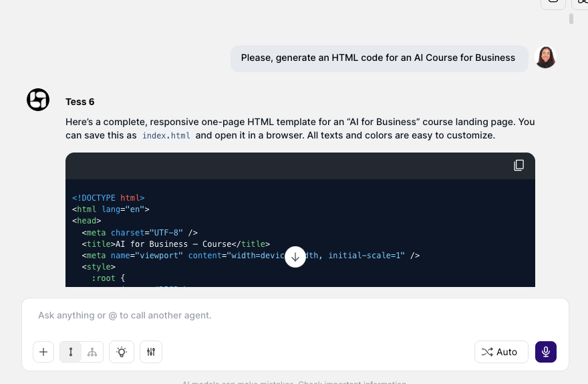Click the meta charset code line
The height and width of the screenshot is (384, 588).
point(140,233)
